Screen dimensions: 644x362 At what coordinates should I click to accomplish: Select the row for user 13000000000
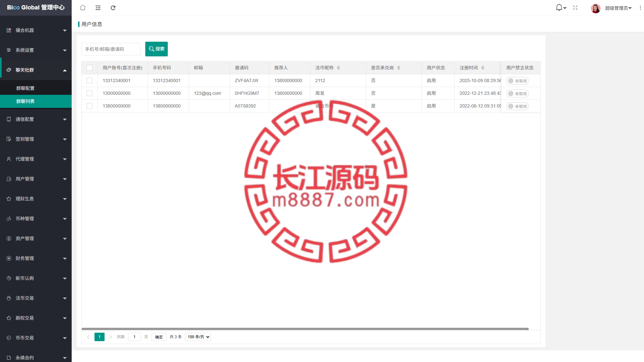(90, 93)
